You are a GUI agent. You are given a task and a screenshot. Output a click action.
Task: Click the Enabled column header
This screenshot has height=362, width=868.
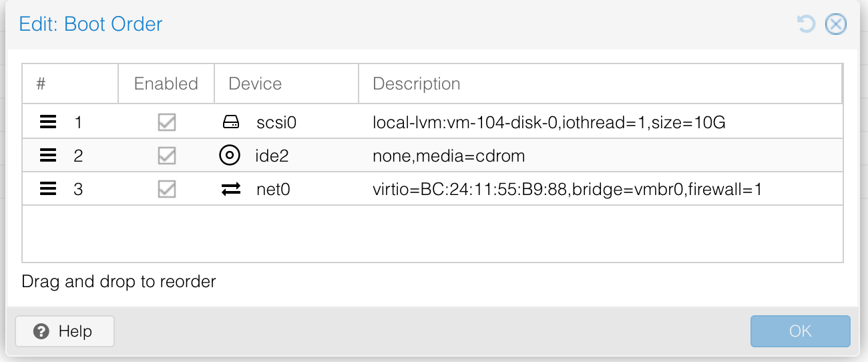166,83
